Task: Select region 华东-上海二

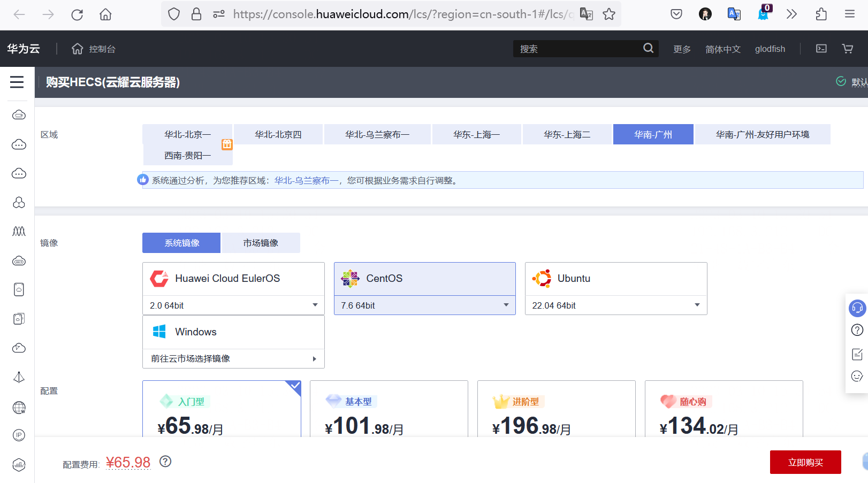Action: click(x=567, y=134)
